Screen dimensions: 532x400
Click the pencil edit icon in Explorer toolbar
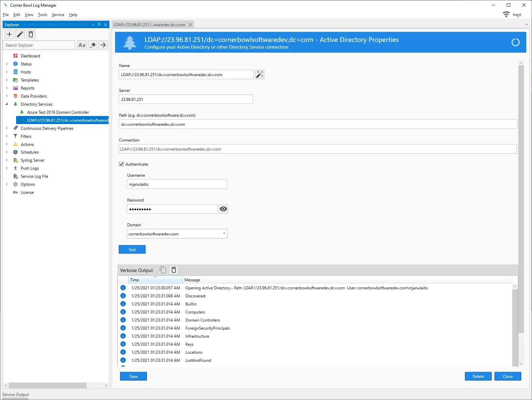pos(20,34)
